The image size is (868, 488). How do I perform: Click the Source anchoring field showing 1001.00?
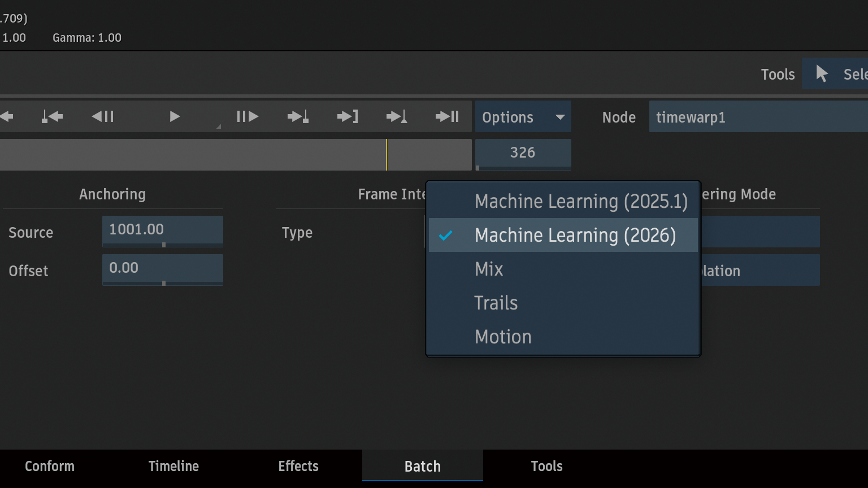(162, 230)
